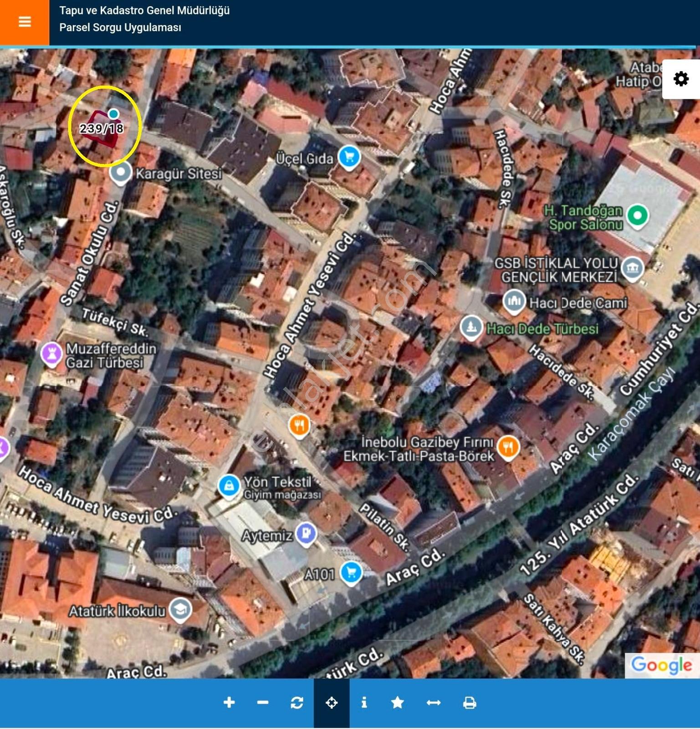Click the A101 shopping cart pin
The width and height of the screenshot is (700, 729).
351,573
